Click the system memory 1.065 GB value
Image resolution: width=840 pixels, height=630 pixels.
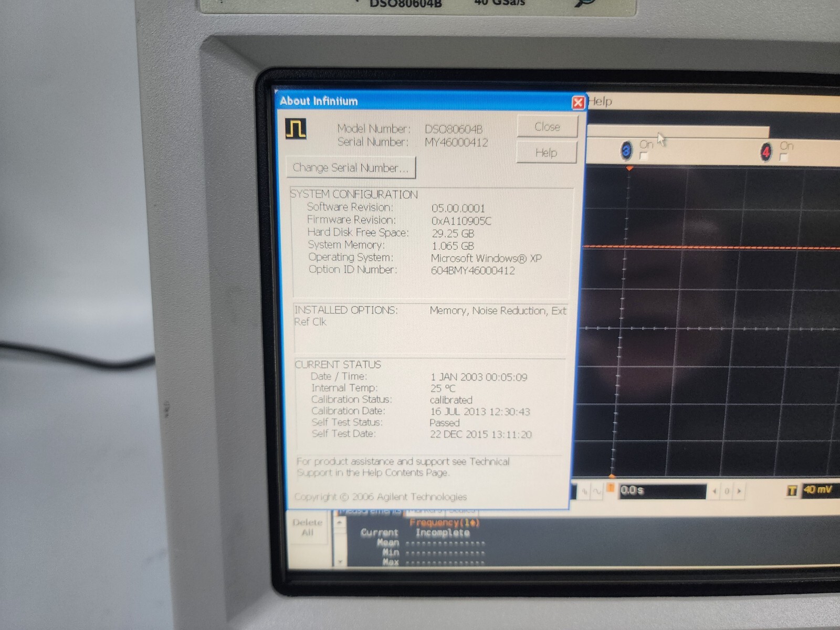click(453, 246)
